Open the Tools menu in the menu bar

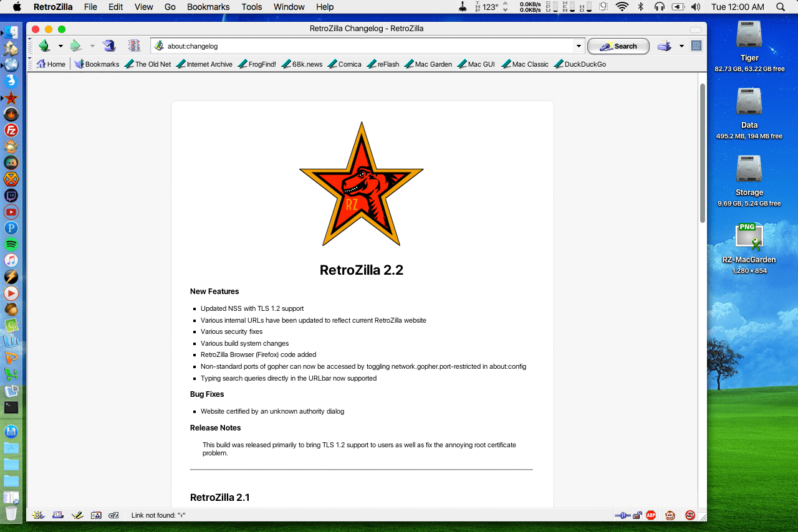pyautogui.click(x=251, y=7)
